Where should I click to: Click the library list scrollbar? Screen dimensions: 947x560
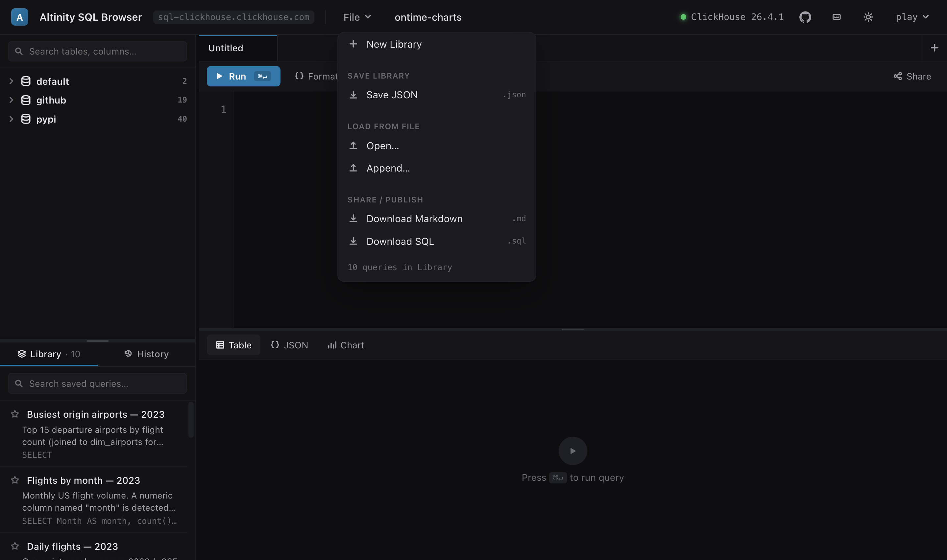(x=191, y=420)
